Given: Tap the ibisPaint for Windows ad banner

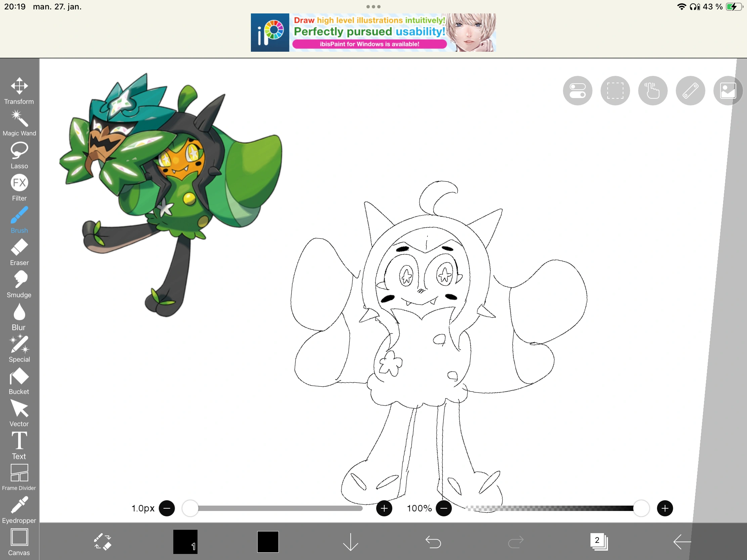Looking at the screenshot, I should point(373,33).
